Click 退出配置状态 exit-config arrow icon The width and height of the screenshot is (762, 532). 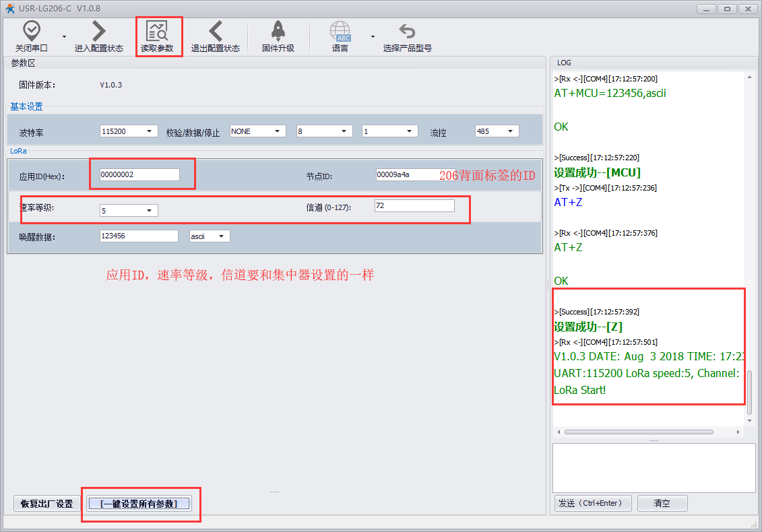pos(216,31)
